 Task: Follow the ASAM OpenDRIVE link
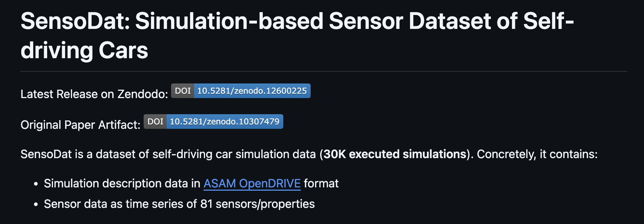click(252, 183)
